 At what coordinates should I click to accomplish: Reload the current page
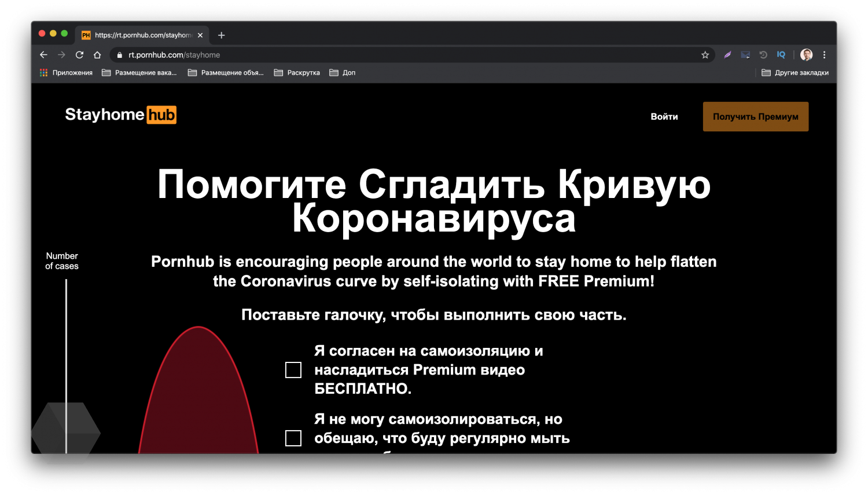pos(80,55)
